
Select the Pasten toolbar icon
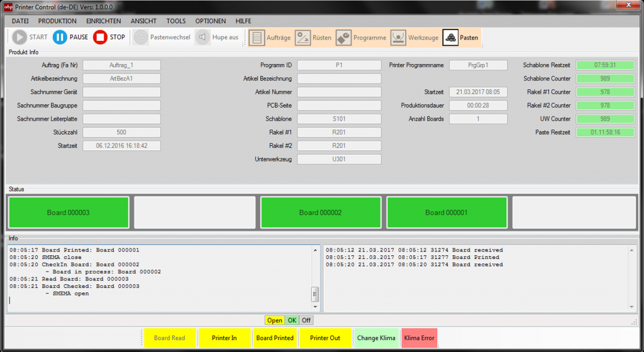pos(450,38)
